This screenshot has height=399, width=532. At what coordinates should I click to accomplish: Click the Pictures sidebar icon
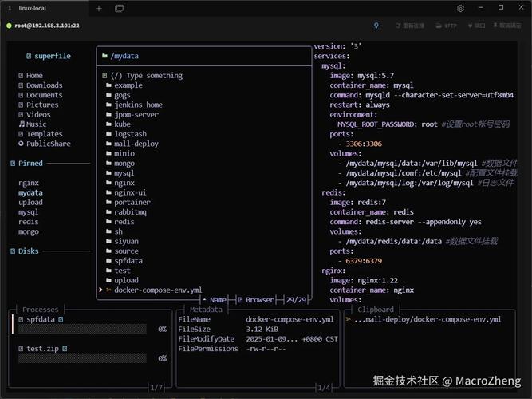pos(21,105)
